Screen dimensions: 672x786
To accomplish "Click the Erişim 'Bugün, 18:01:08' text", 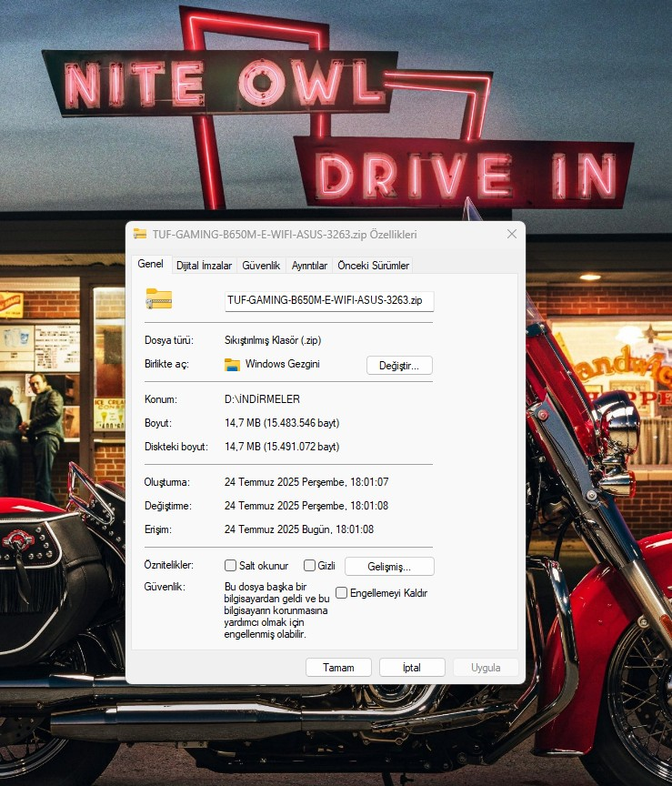I will (299, 529).
